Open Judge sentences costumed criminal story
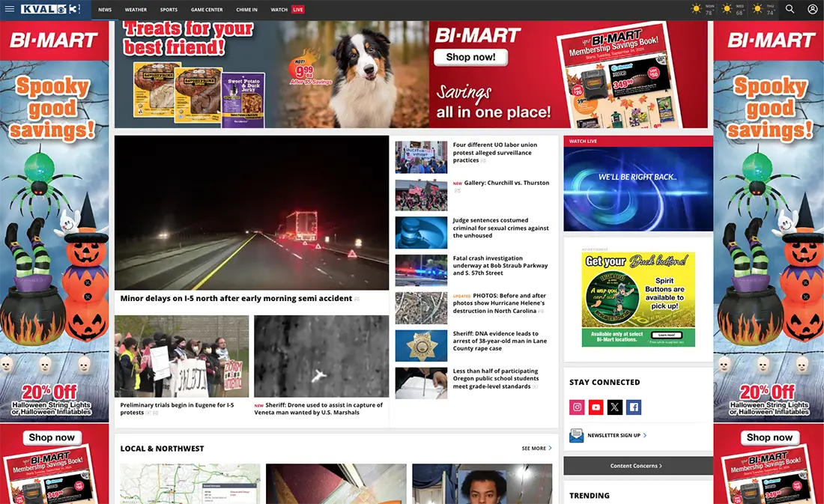 [501, 228]
